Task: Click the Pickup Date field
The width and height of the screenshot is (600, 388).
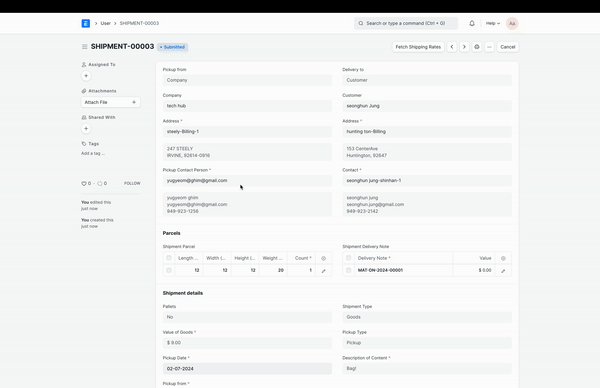Action: coord(247,368)
